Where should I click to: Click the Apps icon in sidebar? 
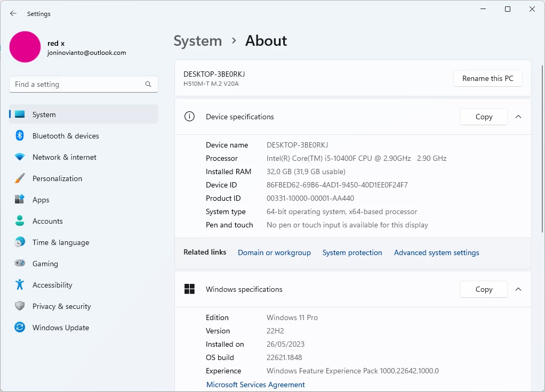pos(20,199)
